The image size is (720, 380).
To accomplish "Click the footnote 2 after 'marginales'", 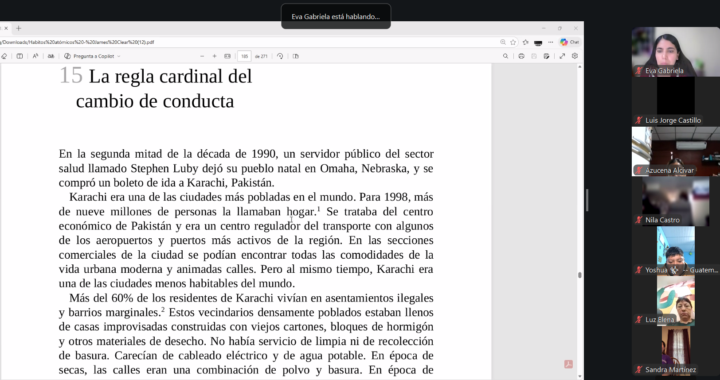I will [x=163, y=309].
